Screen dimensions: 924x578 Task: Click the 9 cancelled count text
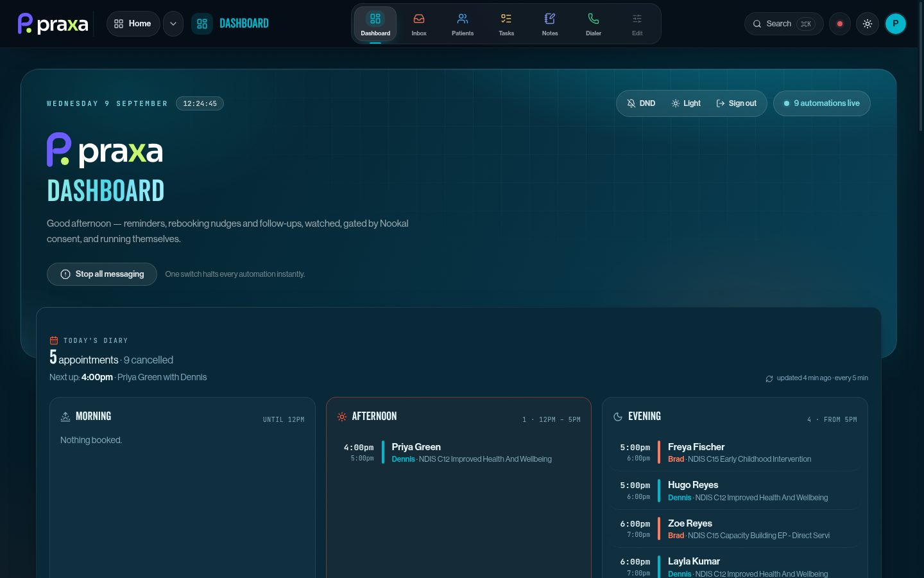pos(148,360)
